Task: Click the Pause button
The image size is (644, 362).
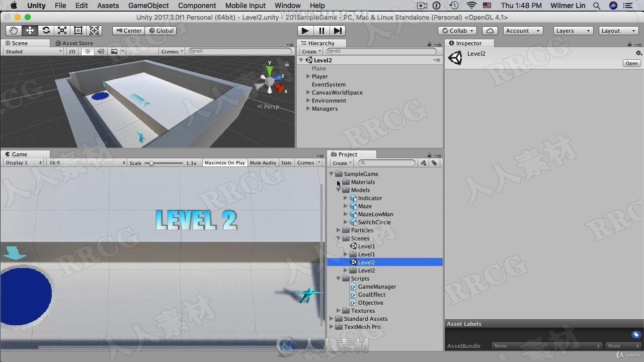Action: (321, 31)
